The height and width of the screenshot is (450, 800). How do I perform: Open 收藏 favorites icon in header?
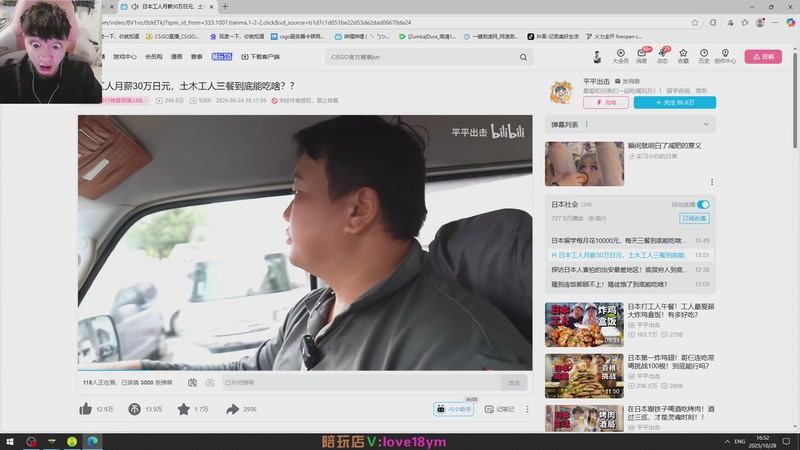click(683, 56)
